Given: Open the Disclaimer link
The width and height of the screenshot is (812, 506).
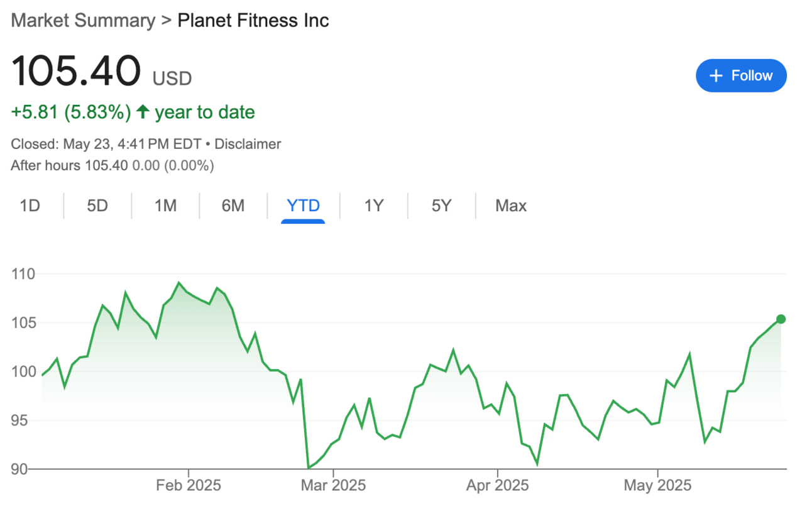Looking at the screenshot, I should [248, 144].
